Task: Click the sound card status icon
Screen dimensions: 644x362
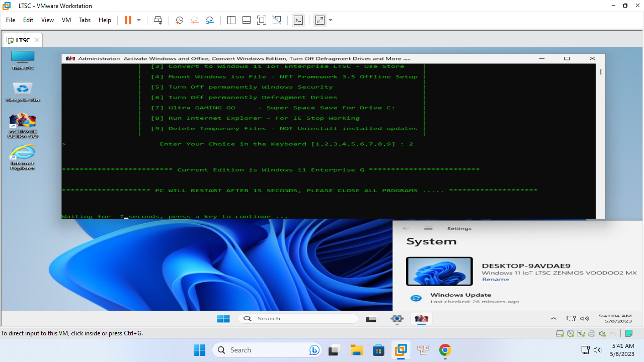Action: [x=602, y=333]
